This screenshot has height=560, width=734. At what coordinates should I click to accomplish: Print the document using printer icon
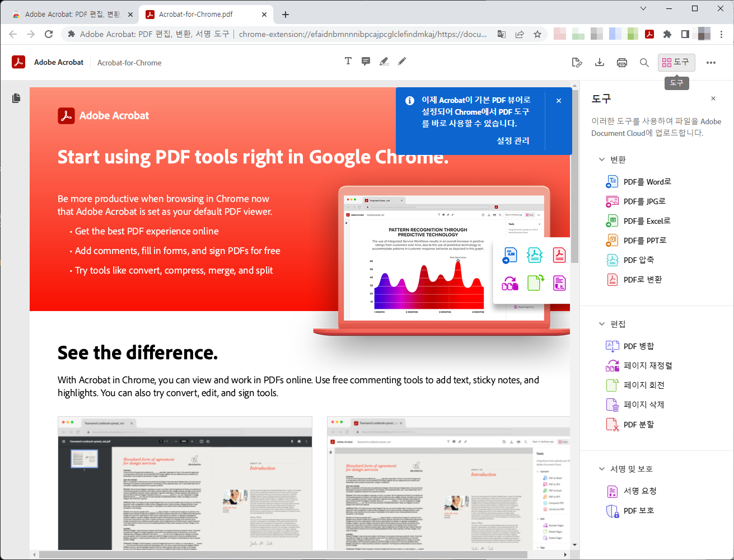(x=622, y=63)
